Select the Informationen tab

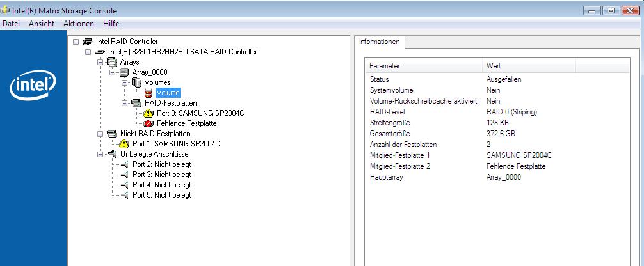(x=379, y=42)
